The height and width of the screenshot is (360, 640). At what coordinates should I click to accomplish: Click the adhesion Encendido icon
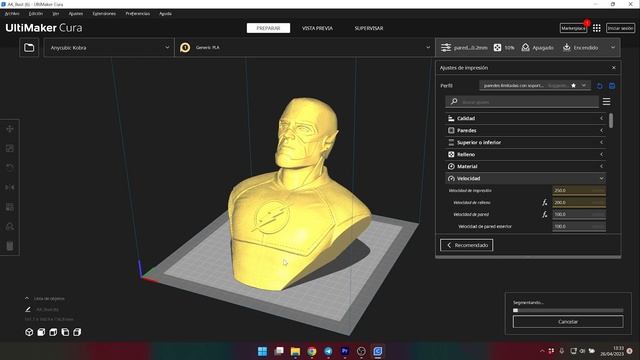tap(567, 48)
